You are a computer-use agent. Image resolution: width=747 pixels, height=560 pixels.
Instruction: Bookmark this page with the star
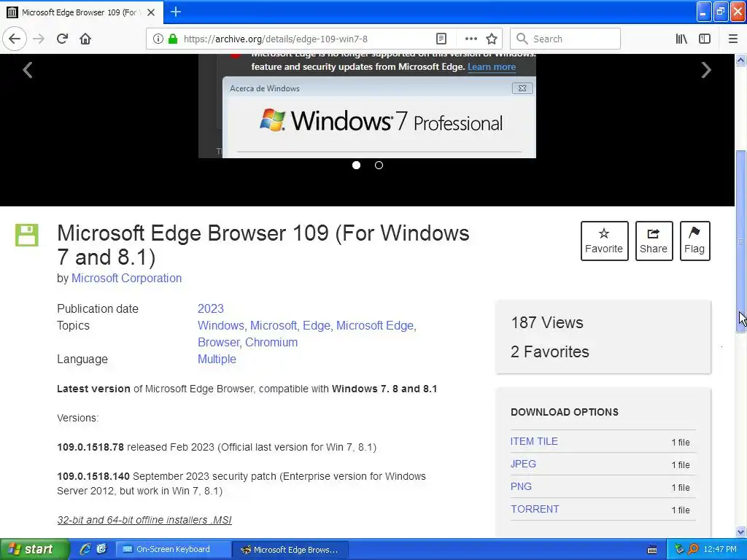pyautogui.click(x=492, y=39)
